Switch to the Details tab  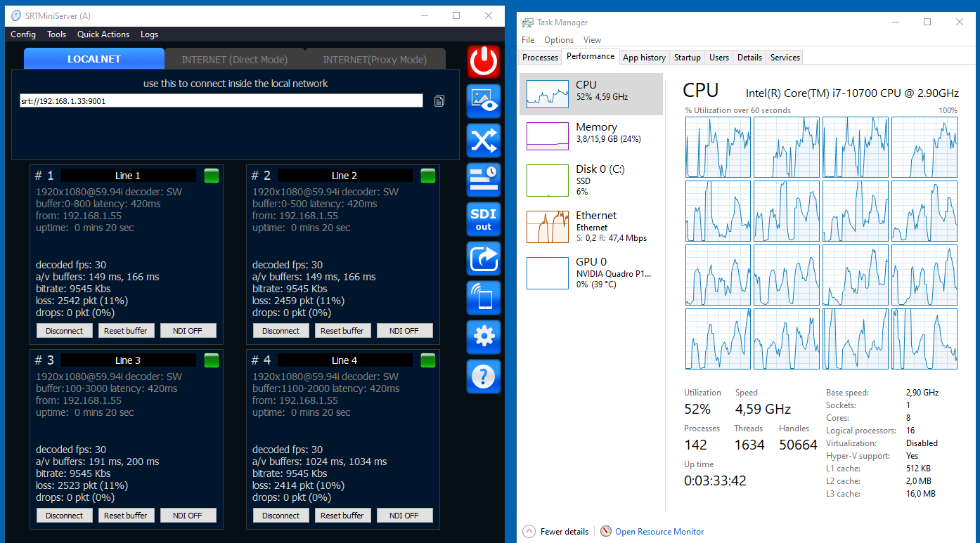pos(750,58)
